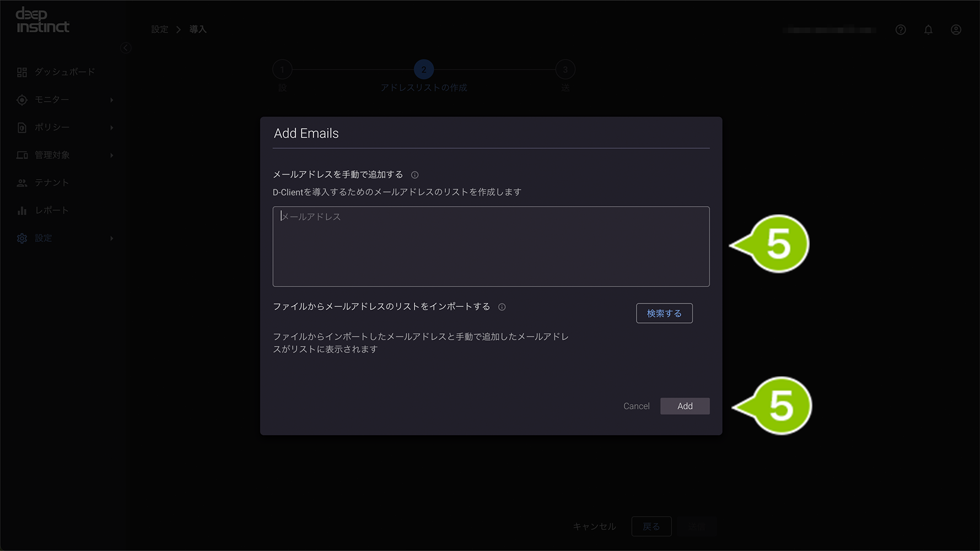This screenshot has height=551, width=980.
Task: Click the 検索する browse button
Action: click(x=664, y=313)
